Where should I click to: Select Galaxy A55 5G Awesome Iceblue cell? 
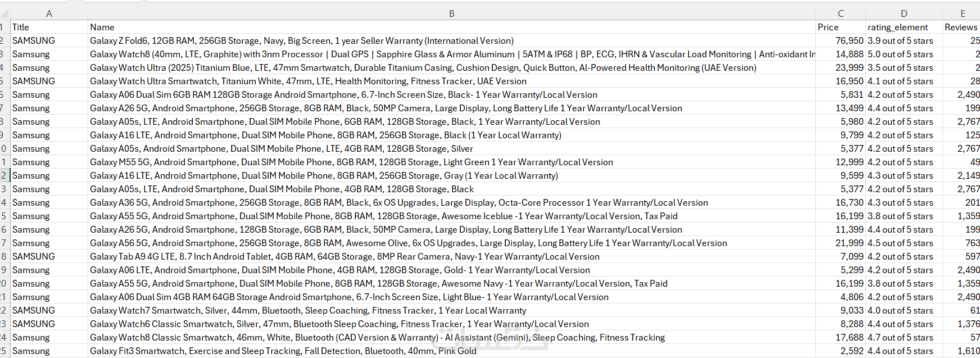tap(452, 216)
